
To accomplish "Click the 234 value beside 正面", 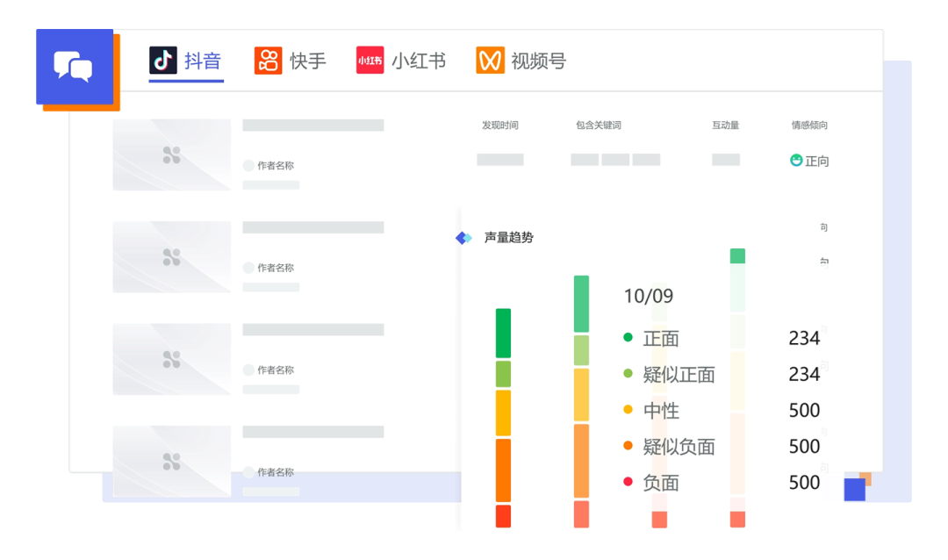I will 804,338.
